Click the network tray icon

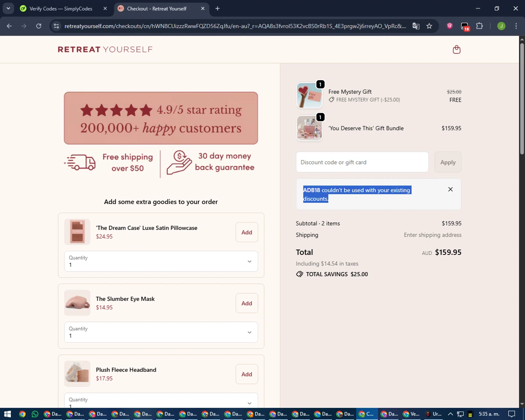pyautogui.click(x=460, y=414)
